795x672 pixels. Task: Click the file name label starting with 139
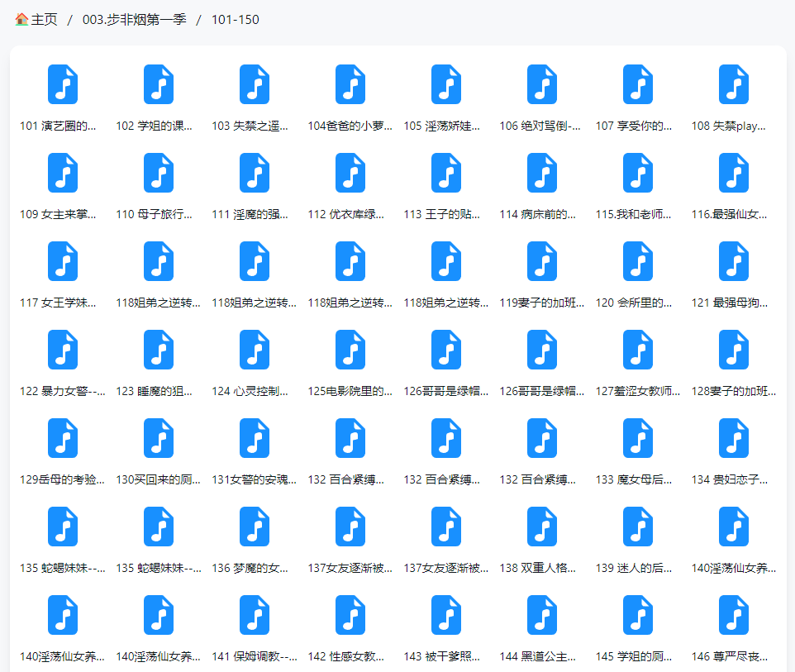pos(638,568)
